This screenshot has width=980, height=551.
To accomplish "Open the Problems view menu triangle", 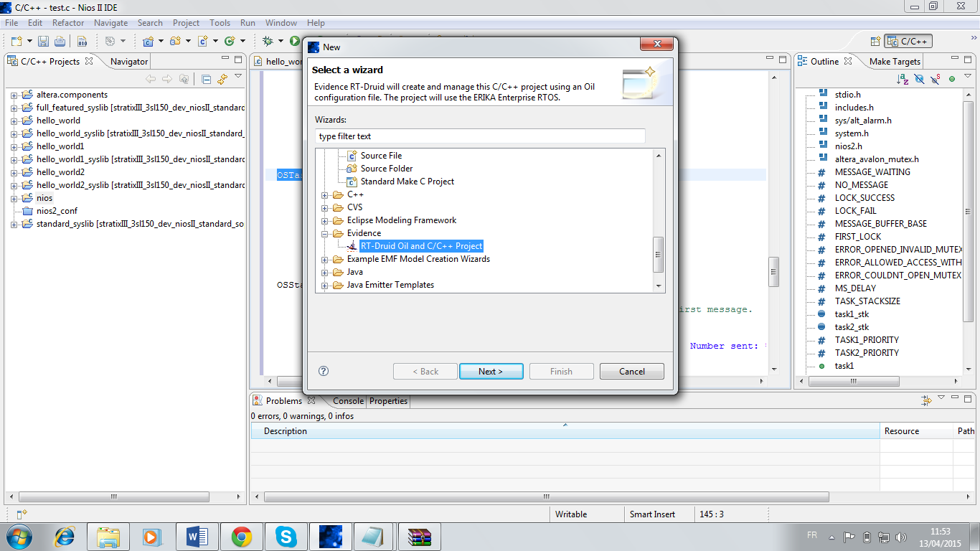I will coord(941,397).
